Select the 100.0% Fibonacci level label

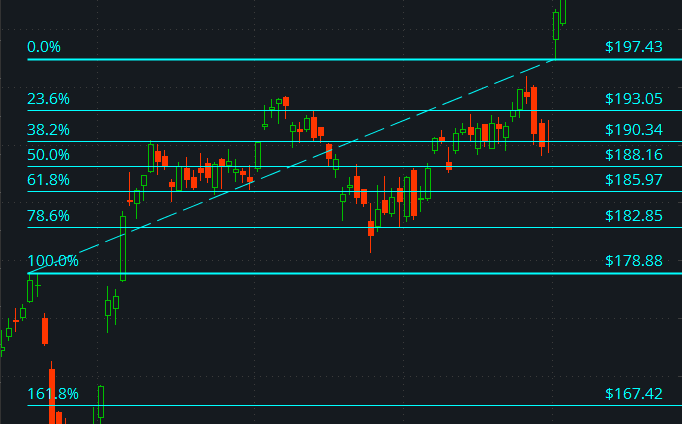[53, 260]
